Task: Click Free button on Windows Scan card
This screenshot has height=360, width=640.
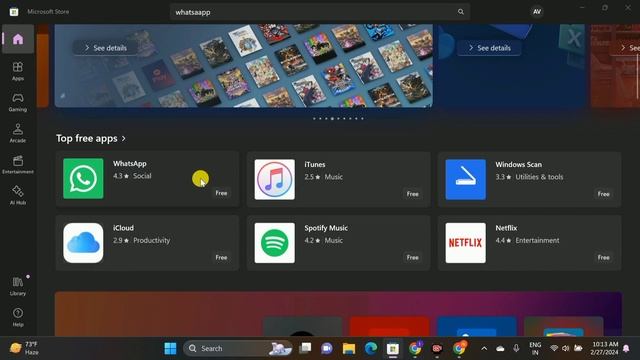Action: pyautogui.click(x=604, y=194)
